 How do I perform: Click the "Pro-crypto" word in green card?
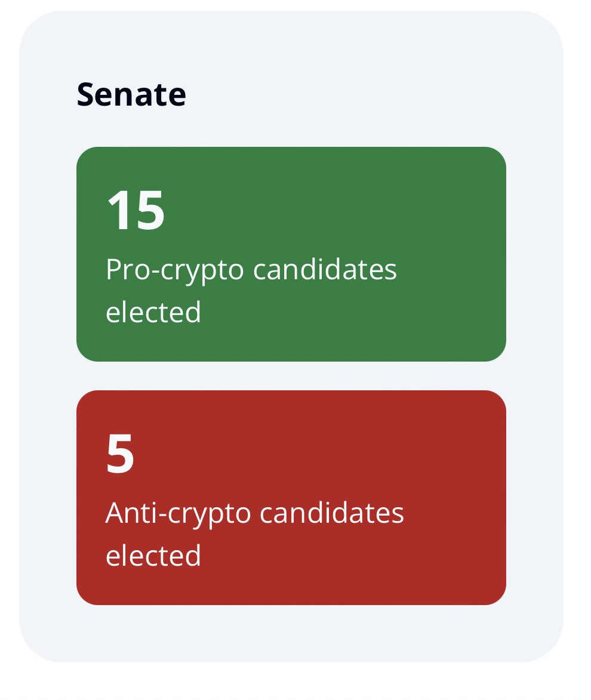pyautogui.click(x=174, y=270)
